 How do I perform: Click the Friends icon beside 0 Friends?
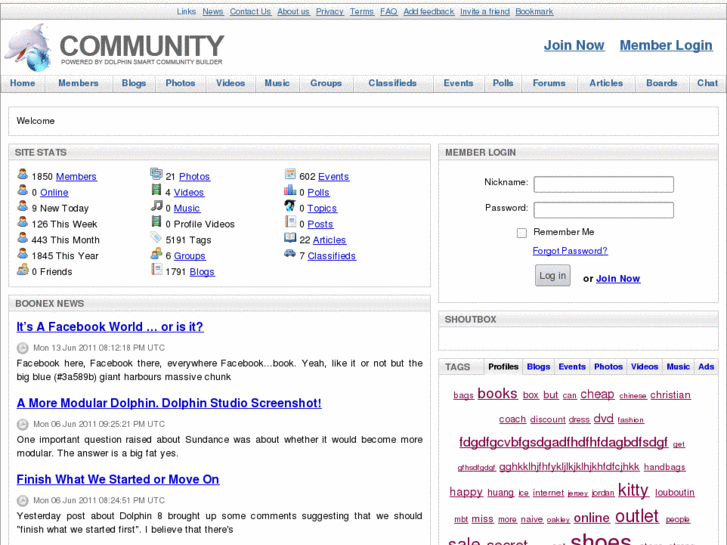(x=22, y=269)
